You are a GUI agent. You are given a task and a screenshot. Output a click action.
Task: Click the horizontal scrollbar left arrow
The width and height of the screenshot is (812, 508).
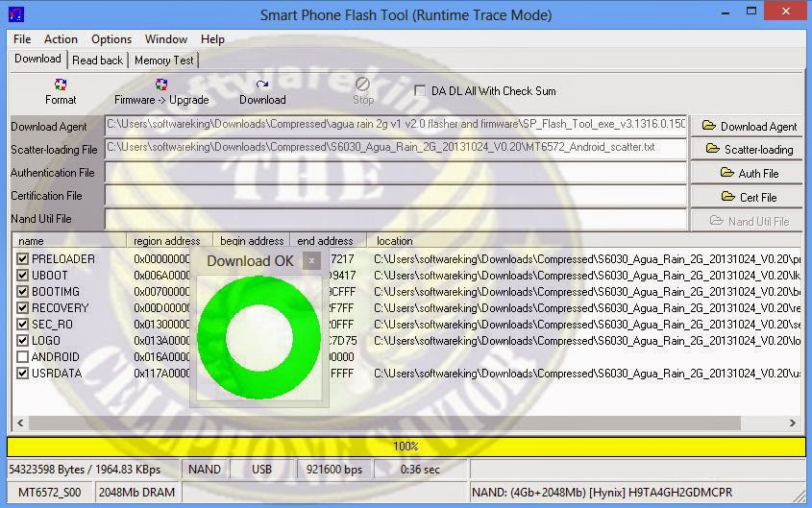click(x=20, y=423)
